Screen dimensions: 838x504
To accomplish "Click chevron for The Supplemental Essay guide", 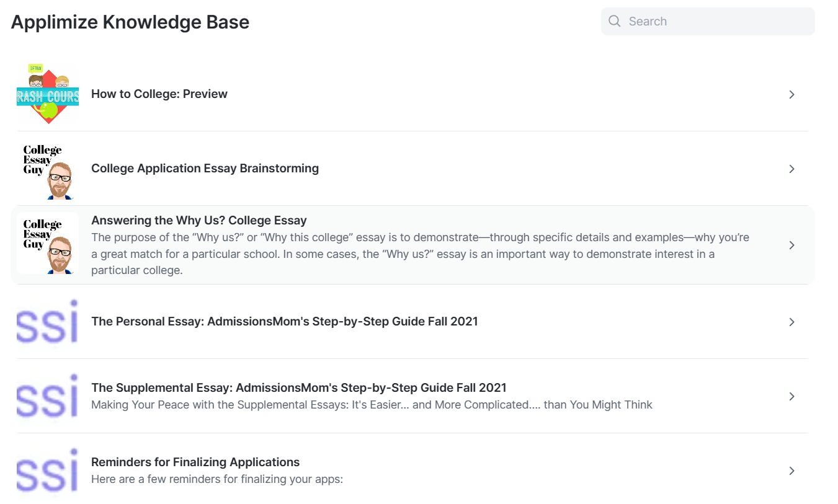I will point(791,396).
